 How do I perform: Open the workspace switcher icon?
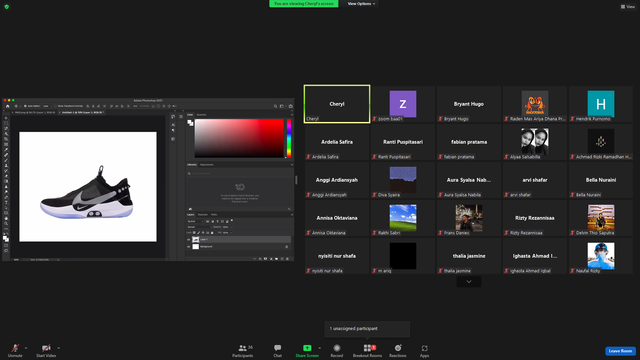click(x=282, y=106)
